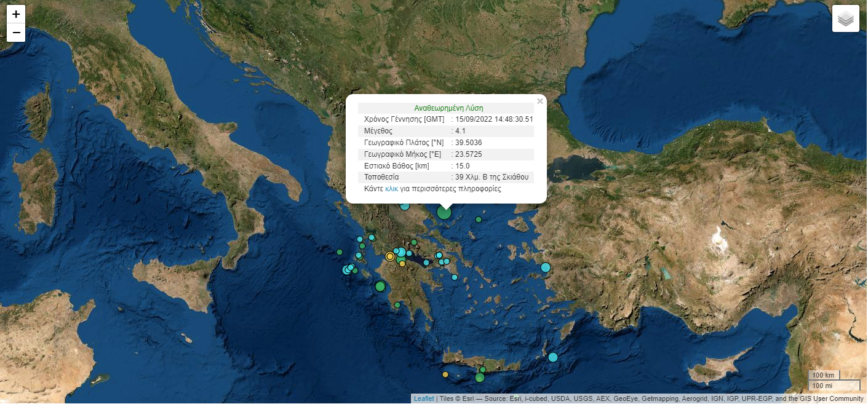Click the Αναθεωρημένη Λύση popup heading
This screenshot has width=868, height=404.
click(x=448, y=108)
